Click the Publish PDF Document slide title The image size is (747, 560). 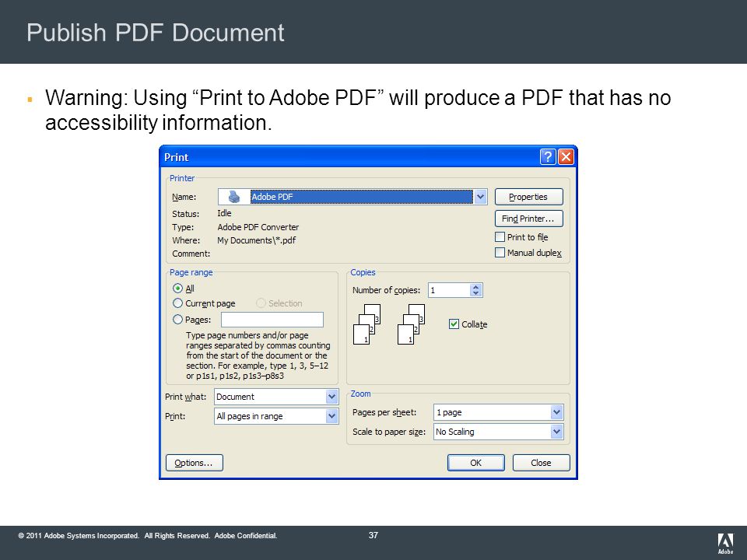(x=156, y=33)
